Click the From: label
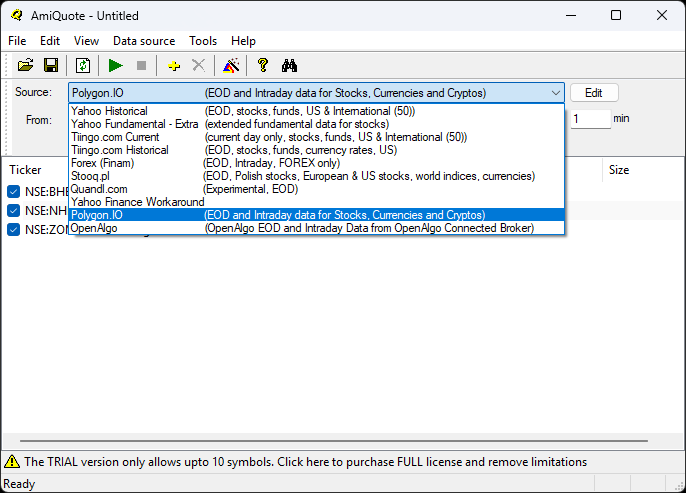This screenshot has height=493, width=686. click(x=38, y=120)
